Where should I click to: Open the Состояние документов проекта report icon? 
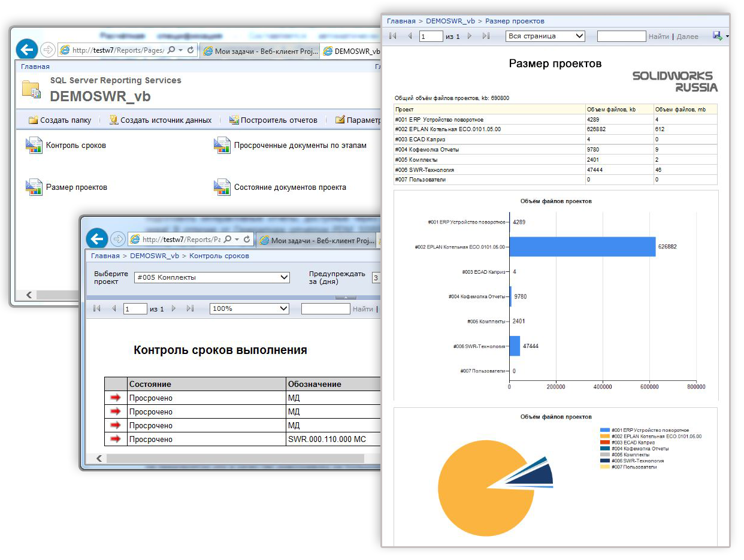coord(222,187)
